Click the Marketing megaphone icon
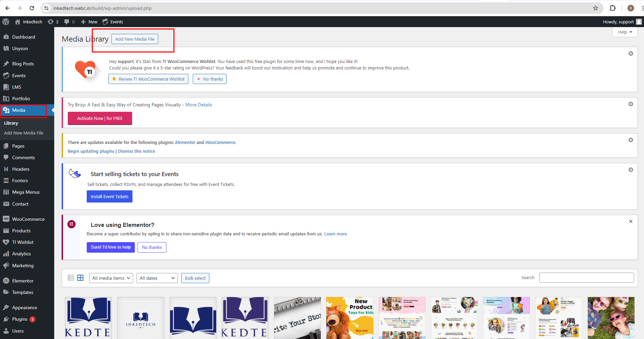Screen dimensions: 644x339 coord(6,266)
